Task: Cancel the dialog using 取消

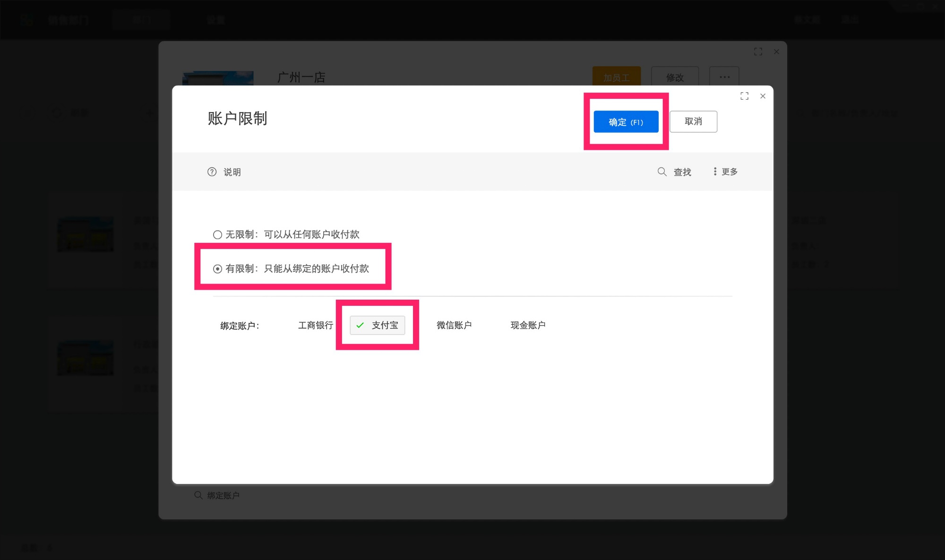Action: (693, 121)
